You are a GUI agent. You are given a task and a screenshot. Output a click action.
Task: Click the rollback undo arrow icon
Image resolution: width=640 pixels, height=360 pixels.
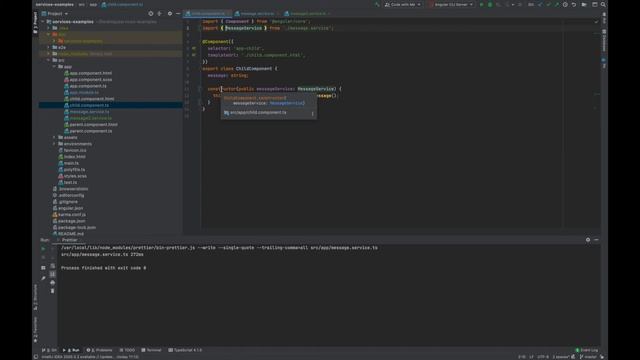click(x=574, y=4)
